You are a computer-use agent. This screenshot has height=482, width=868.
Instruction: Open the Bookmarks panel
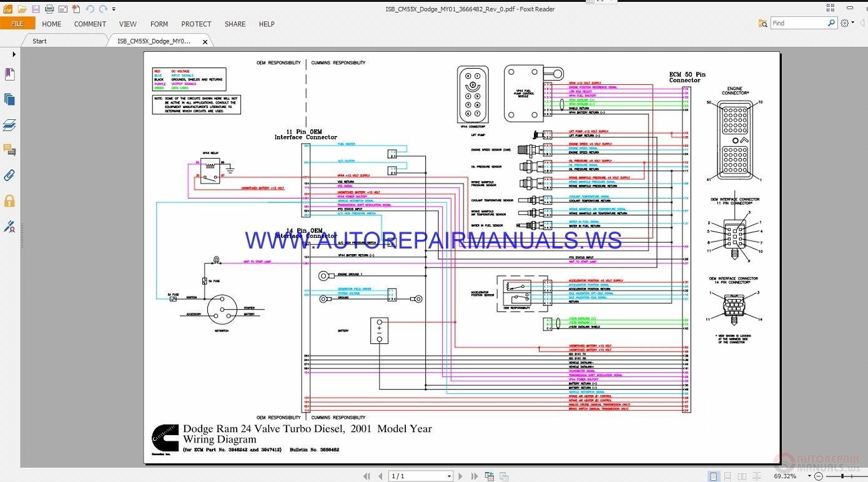9,74
